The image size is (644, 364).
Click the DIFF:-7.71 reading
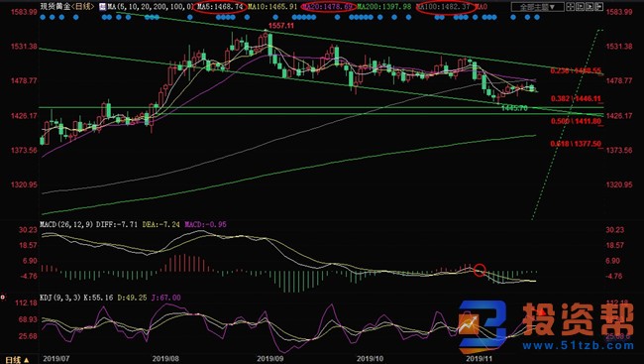pyautogui.click(x=117, y=224)
